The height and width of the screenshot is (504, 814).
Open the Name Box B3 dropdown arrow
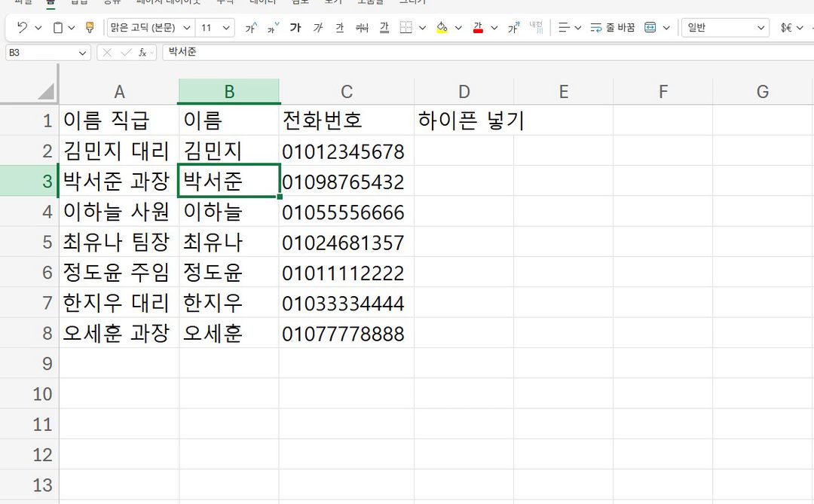click(82, 53)
